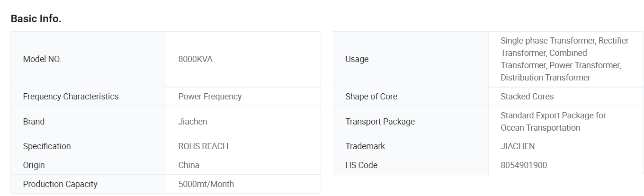Select the 8000KVA model value
This screenshot has width=644, height=196.
click(195, 59)
